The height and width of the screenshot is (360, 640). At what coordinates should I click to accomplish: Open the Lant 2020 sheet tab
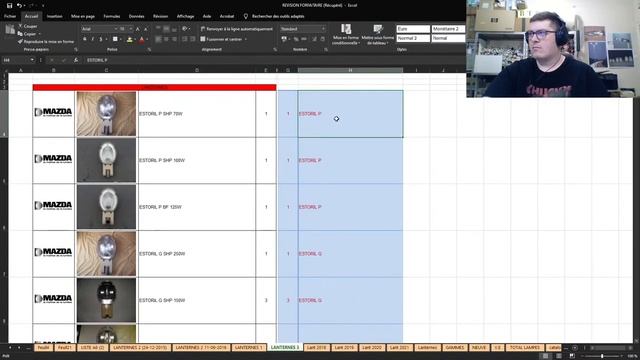click(371, 348)
